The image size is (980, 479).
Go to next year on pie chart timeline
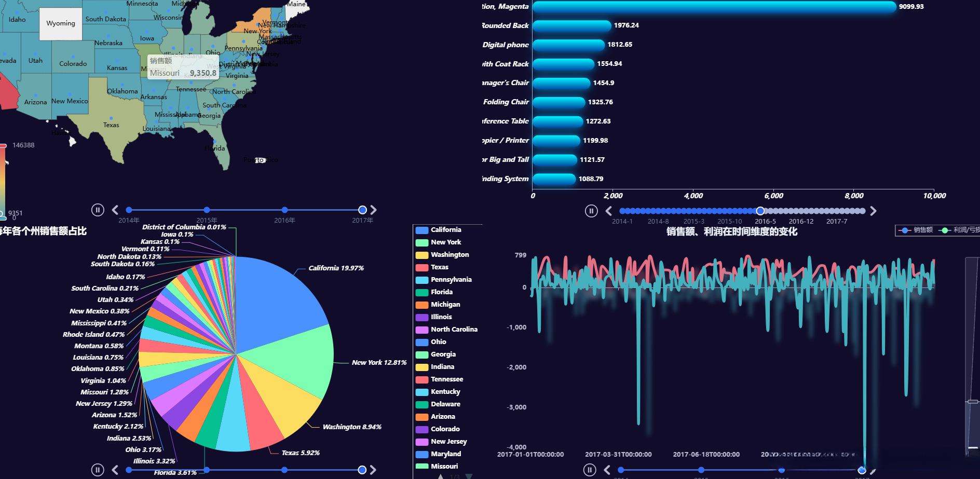373,470
